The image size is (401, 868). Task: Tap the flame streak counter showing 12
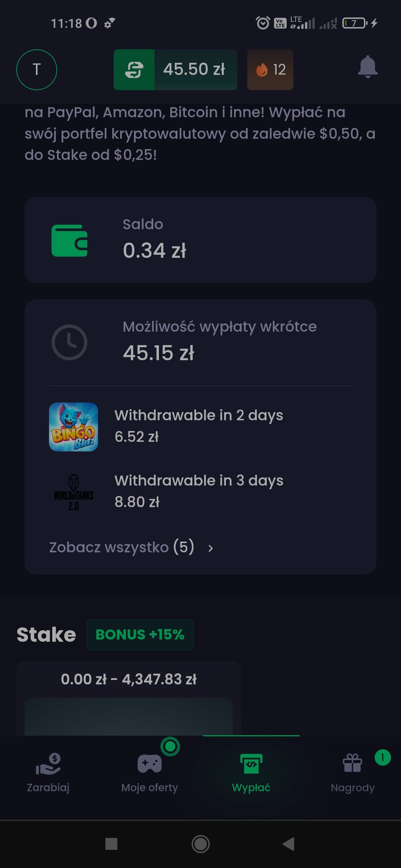point(270,70)
